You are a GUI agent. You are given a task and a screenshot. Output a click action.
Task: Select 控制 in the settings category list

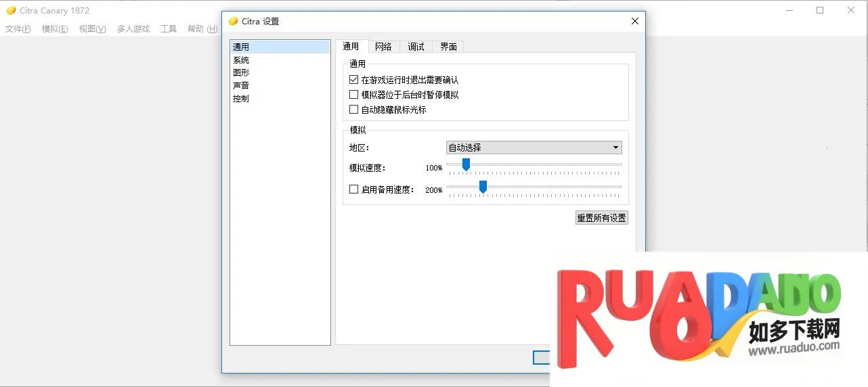241,99
